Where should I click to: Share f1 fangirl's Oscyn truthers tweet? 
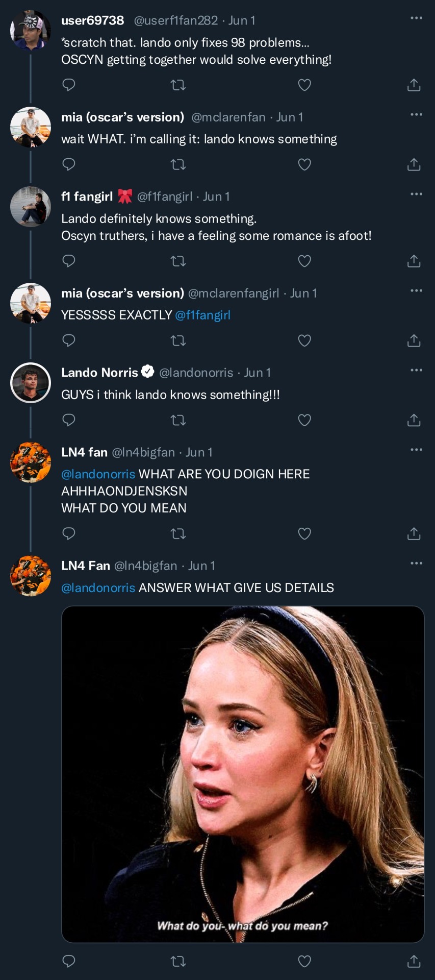click(414, 261)
